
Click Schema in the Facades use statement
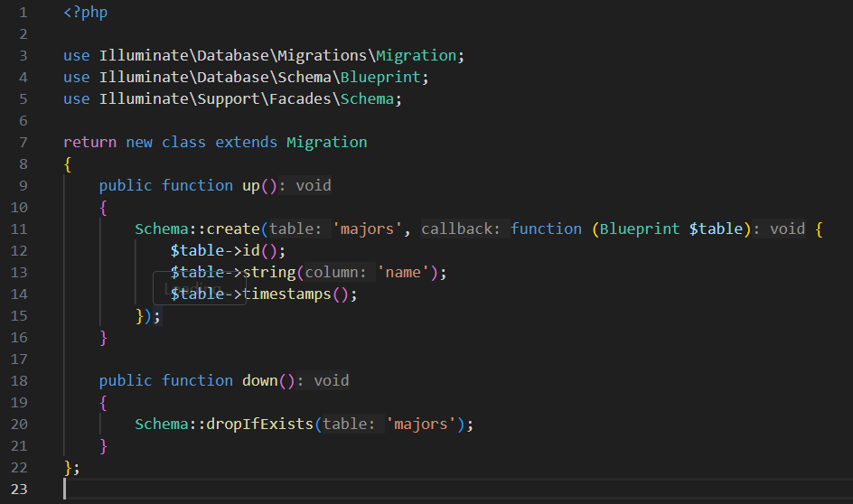click(367, 98)
